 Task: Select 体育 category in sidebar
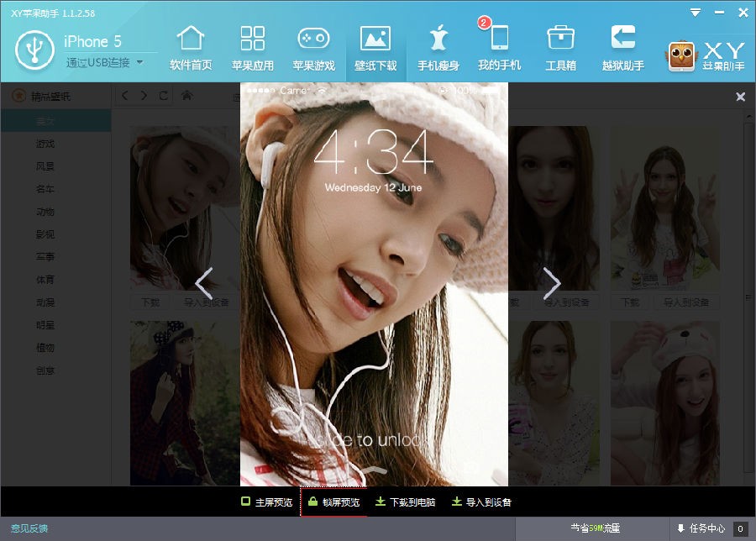45,280
